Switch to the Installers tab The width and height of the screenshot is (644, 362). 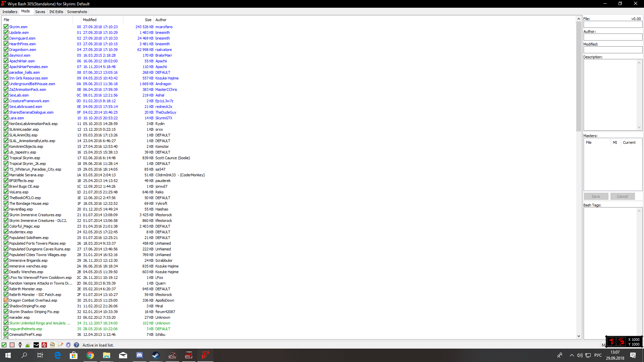click(x=10, y=12)
